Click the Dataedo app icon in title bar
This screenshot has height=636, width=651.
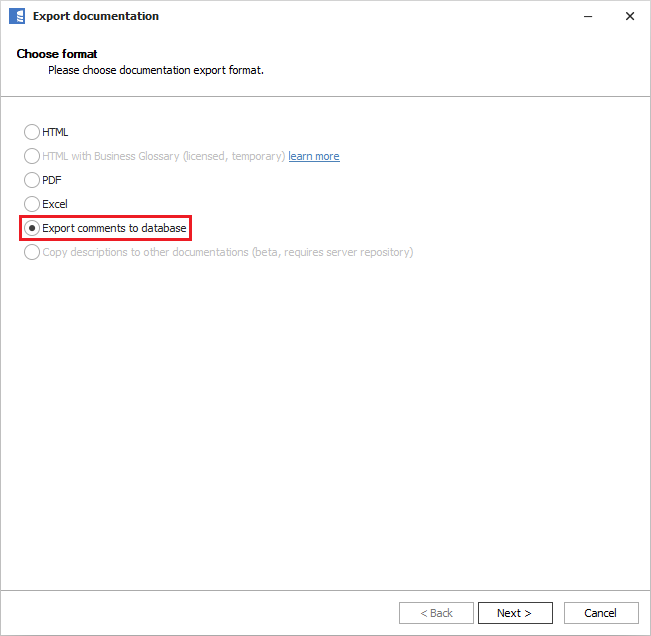(16, 16)
